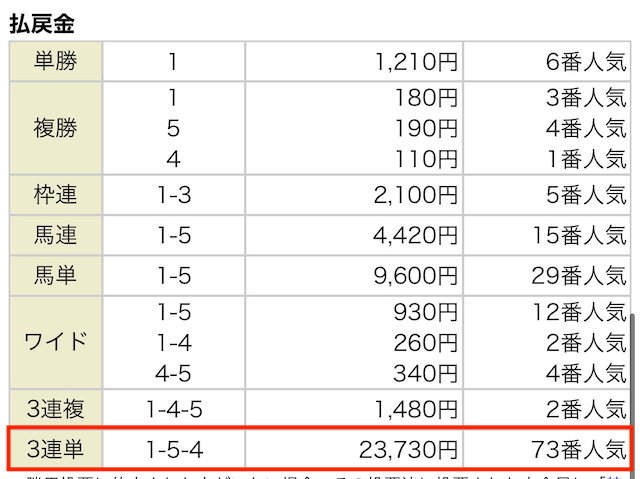
Task: Click the 1,210円 win payout
Action: click(416, 62)
